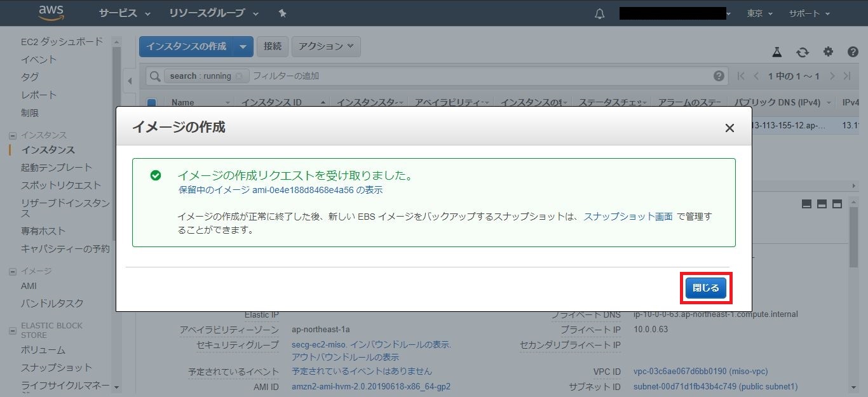Screen dimensions: 868x397
Task: Click the AWS logo home icon
Action: tap(51, 13)
